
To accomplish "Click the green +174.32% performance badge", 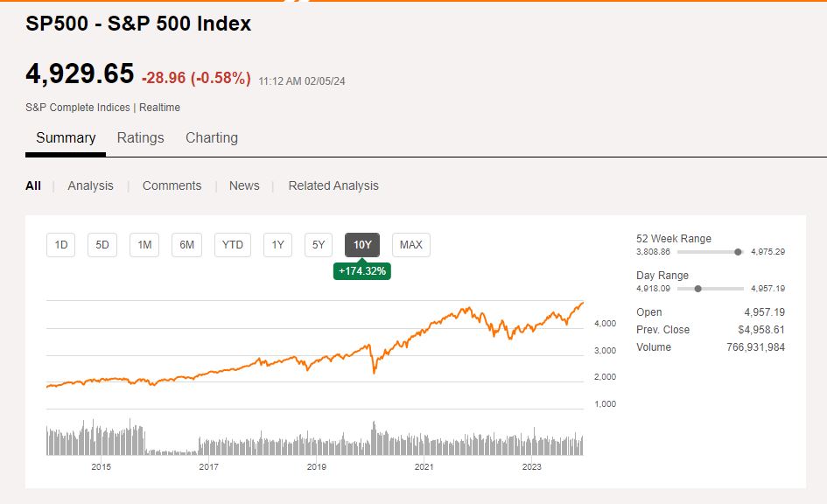I will tap(362, 271).
